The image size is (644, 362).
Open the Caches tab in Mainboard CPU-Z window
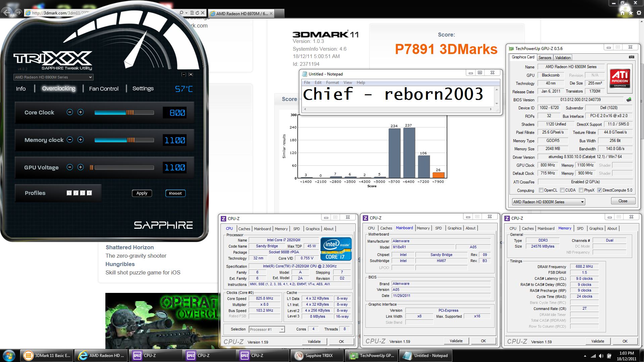[x=386, y=228]
